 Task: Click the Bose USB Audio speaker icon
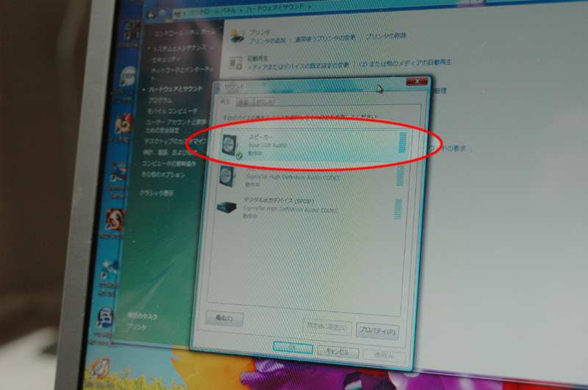230,145
